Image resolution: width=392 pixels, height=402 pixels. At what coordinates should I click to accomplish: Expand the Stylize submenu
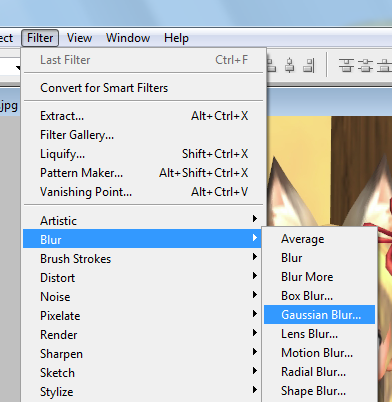[143, 392]
